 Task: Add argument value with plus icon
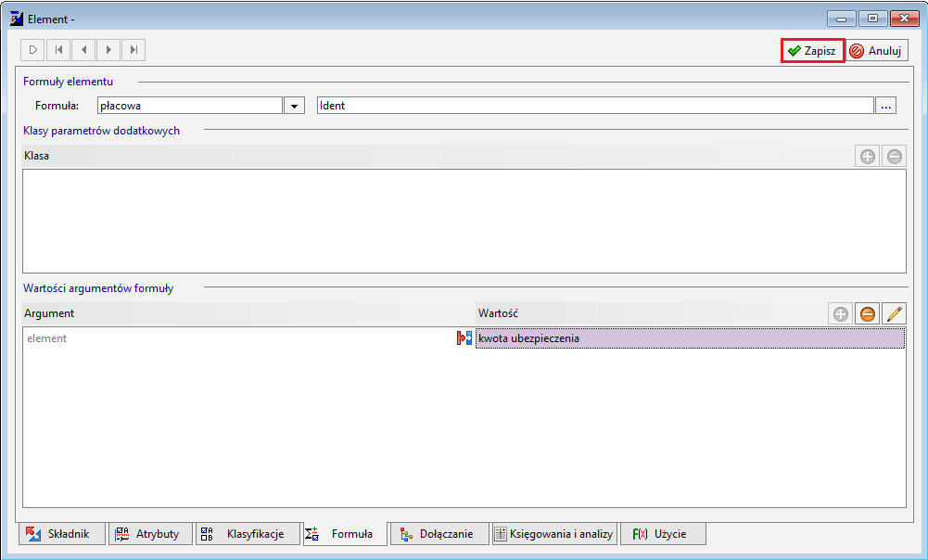pyautogui.click(x=841, y=313)
